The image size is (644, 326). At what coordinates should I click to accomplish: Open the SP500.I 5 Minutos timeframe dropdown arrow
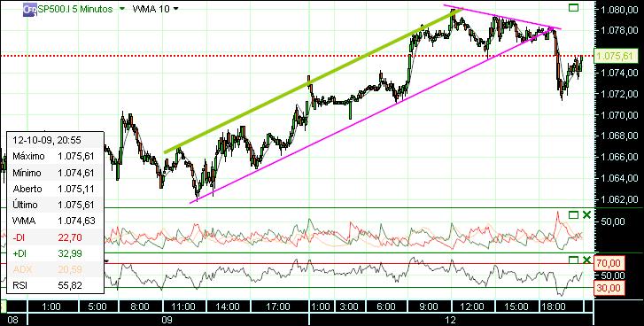coord(121,9)
